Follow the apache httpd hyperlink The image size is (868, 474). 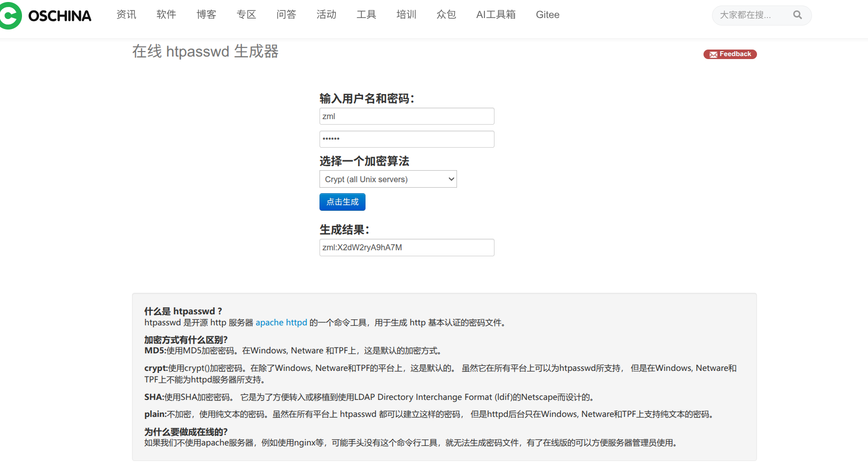[281, 323]
